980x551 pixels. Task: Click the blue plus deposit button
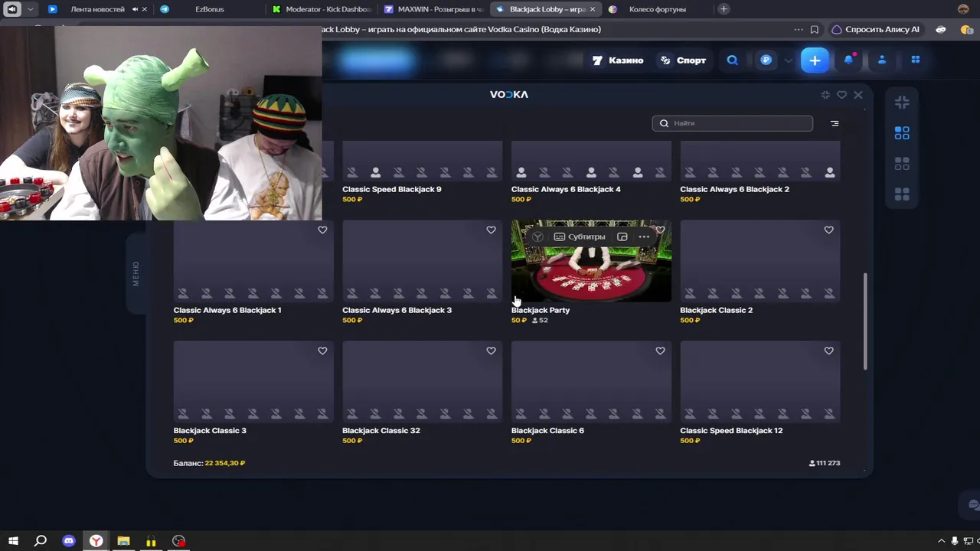[815, 60]
